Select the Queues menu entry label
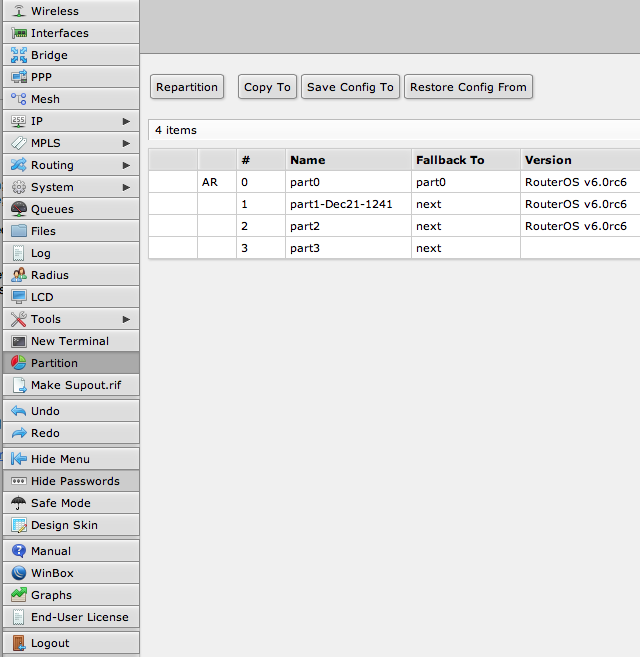This screenshot has height=657, width=640. pyautogui.click(x=52, y=209)
